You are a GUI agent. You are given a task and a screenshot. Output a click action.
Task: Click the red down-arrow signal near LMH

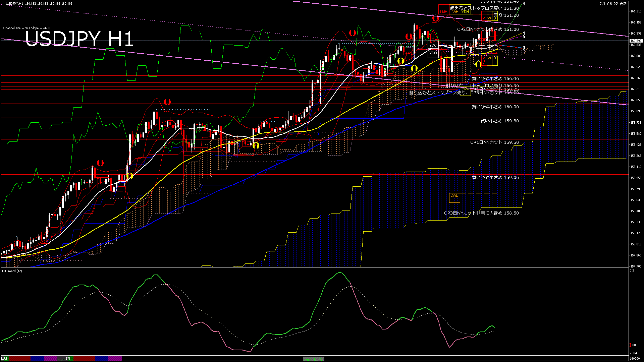[x=435, y=18]
